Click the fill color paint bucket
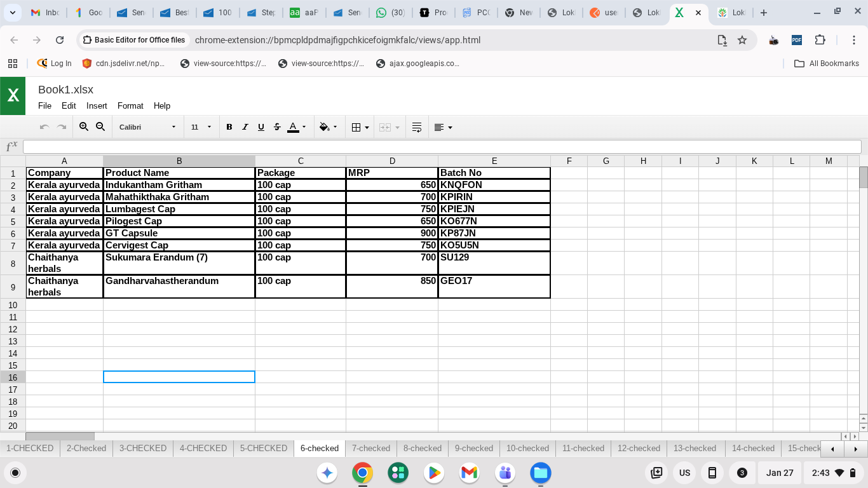The height and width of the screenshot is (488, 868). [325, 127]
